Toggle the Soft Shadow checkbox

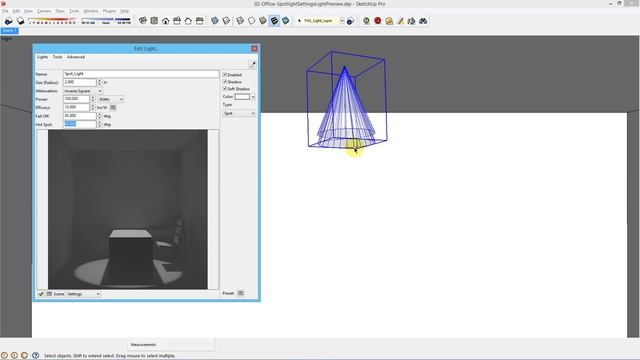point(225,89)
